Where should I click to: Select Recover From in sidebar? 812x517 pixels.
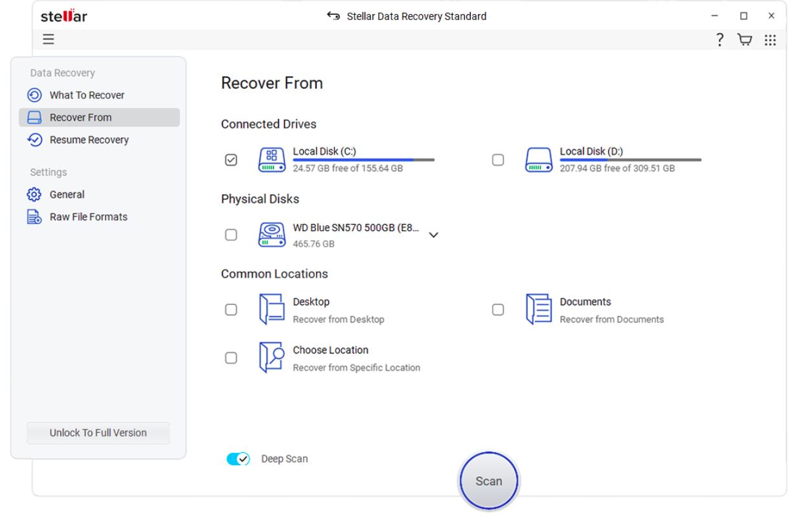pyautogui.click(x=99, y=117)
